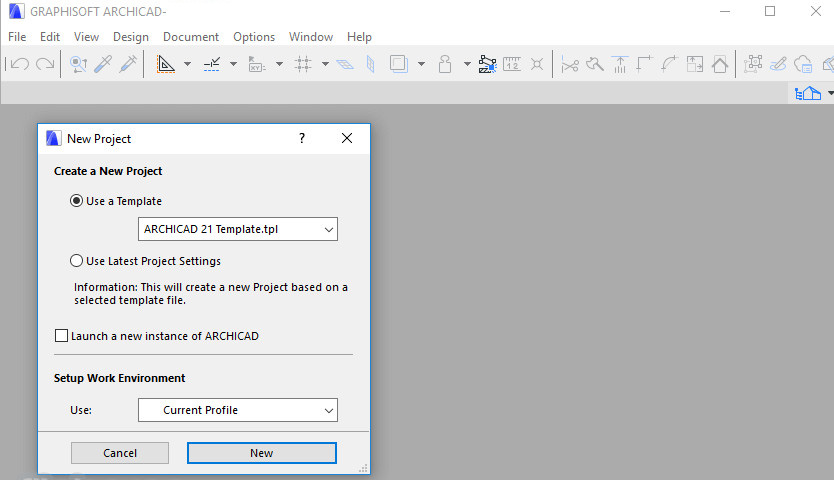Image resolution: width=834 pixels, height=480 pixels.
Task: Click the XY coordinates origin icon
Action: click(257, 64)
